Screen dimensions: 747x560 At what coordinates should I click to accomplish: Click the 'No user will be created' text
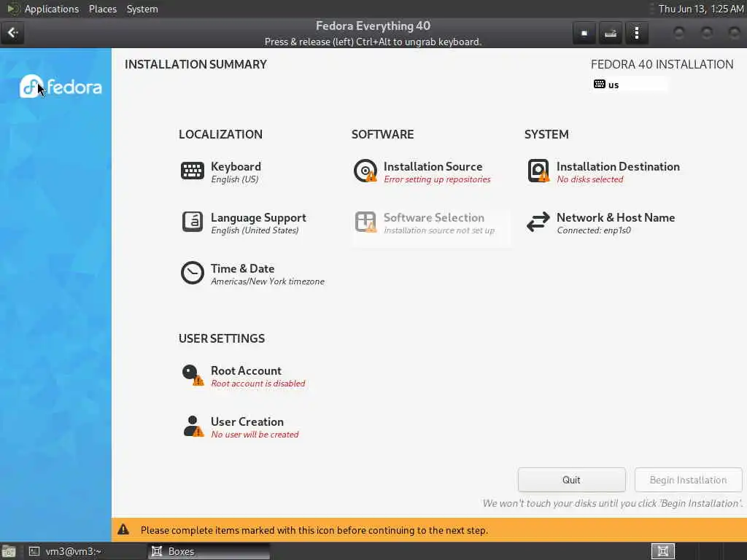tap(255, 434)
